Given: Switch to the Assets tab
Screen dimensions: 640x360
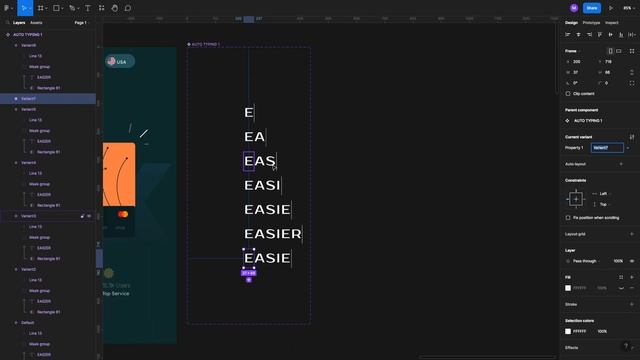Looking at the screenshot, I should (x=36, y=23).
